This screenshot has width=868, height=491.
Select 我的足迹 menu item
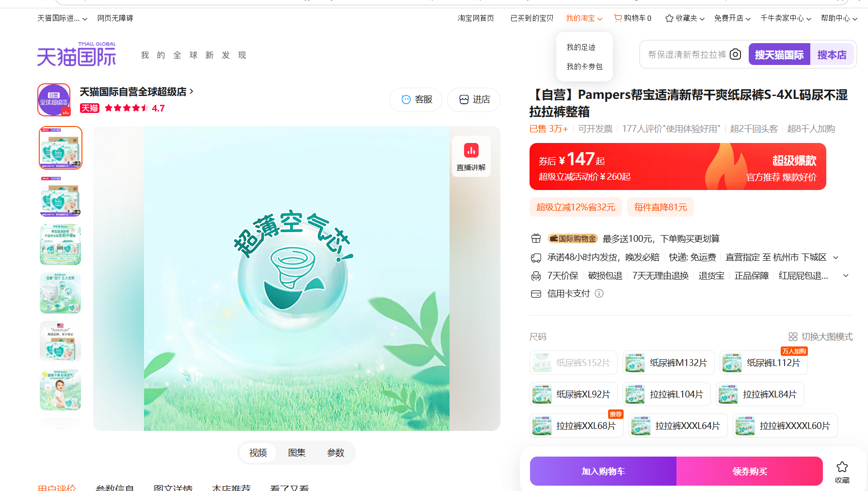[x=581, y=47]
